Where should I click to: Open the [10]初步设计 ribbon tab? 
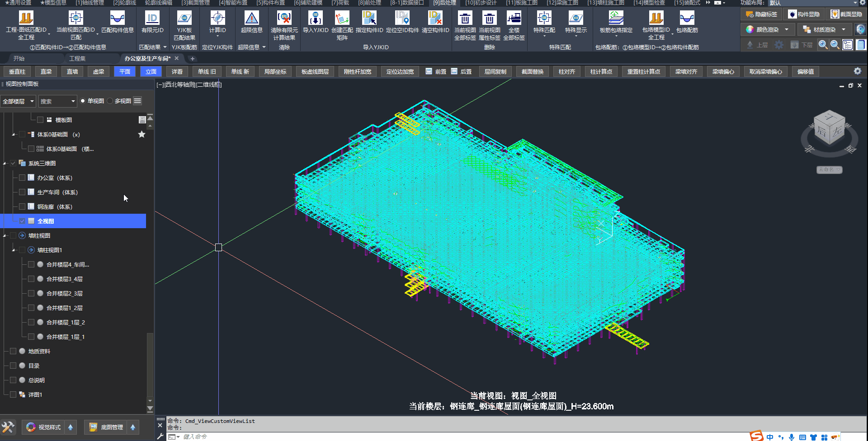coord(481,3)
